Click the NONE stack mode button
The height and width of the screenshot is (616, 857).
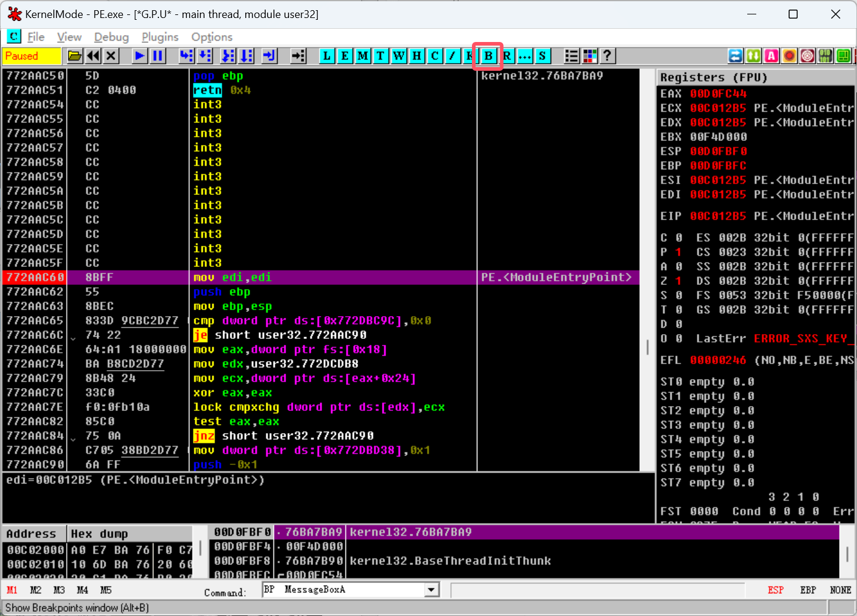point(840,590)
